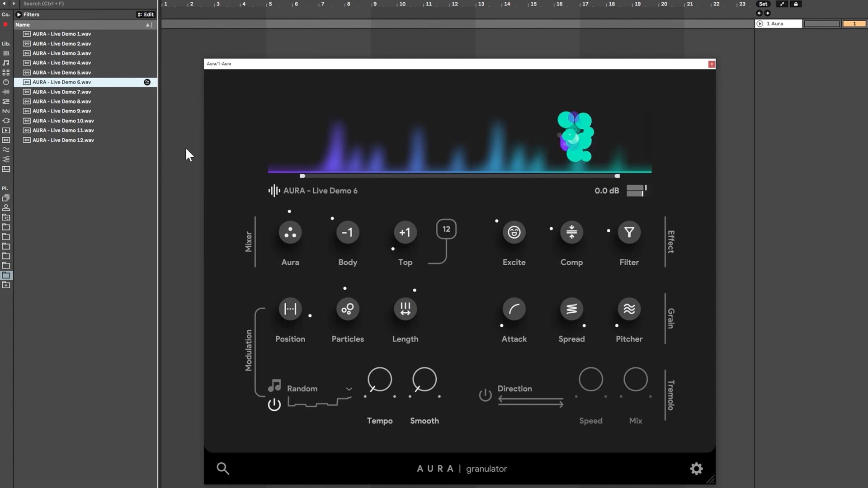Toggle the tremolo power button

click(x=485, y=395)
